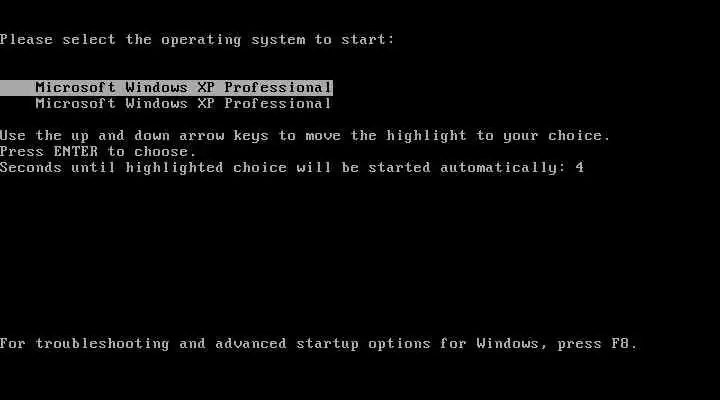This screenshot has height=400, width=720.
Task: Click the "For troubleshooting and advanced" text
Action: 143,344
